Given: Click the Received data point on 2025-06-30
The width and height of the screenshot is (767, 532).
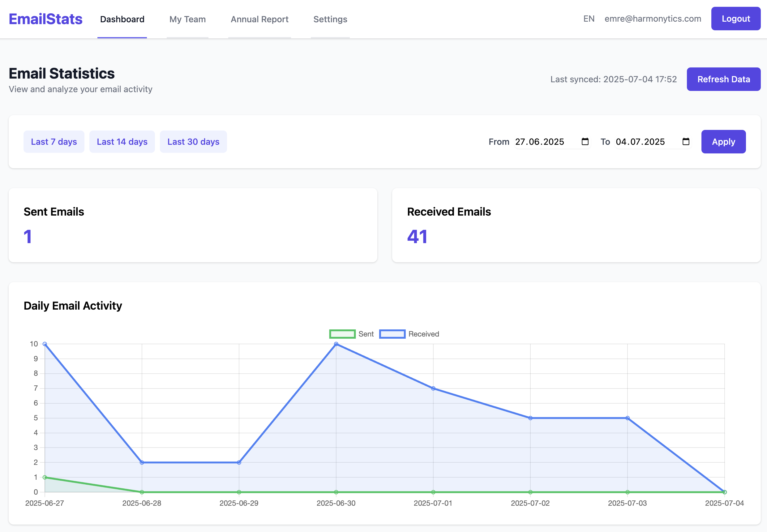Looking at the screenshot, I should tap(336, 344).
